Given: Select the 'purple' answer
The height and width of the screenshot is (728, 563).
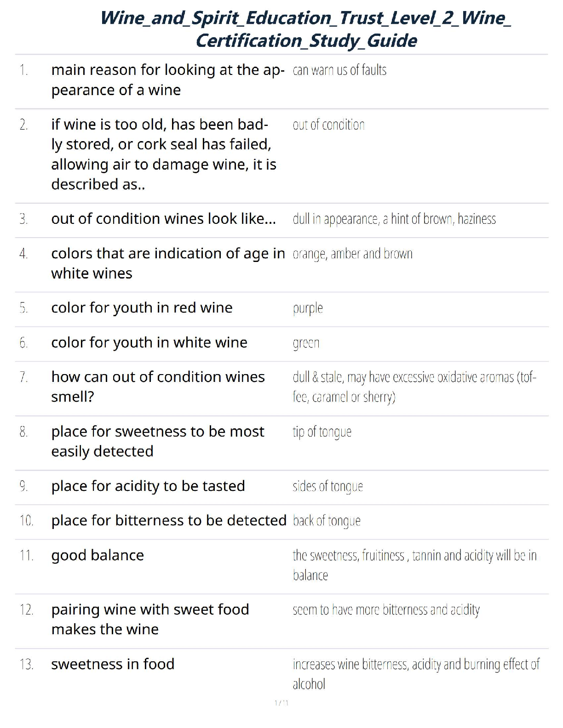Looking at the screenshot, I should [308, 308].
